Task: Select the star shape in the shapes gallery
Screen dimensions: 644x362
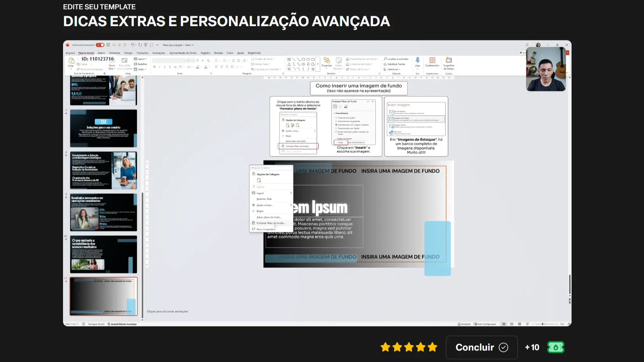Action: coord(313,69)
